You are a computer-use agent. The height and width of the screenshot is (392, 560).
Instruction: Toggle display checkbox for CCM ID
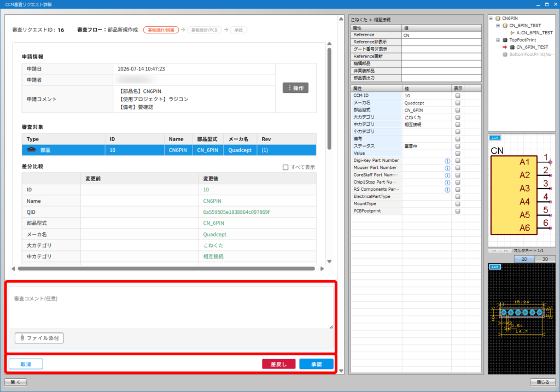coord(458,96)
